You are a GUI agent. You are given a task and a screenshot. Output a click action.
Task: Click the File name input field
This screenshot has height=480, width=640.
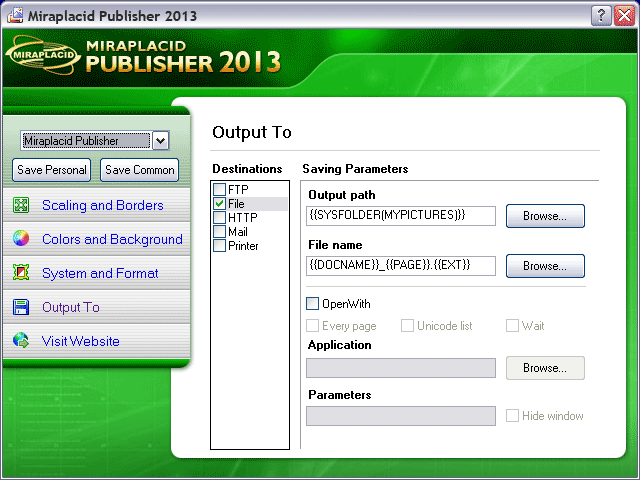401,266
